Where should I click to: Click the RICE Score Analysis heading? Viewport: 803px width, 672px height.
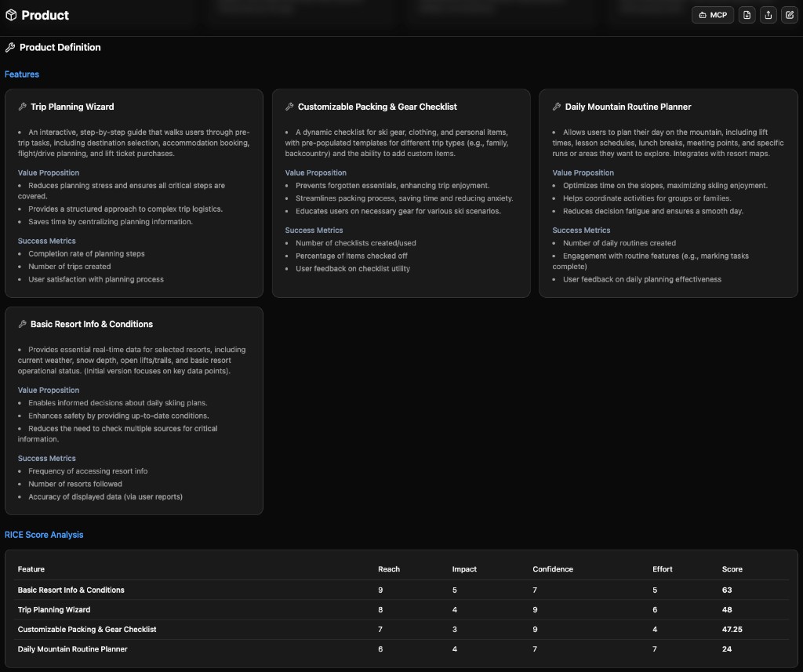click(x=44, y=534)
